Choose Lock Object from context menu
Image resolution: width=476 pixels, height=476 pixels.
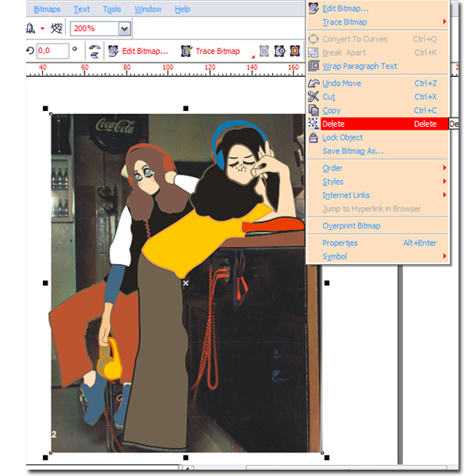378,137
